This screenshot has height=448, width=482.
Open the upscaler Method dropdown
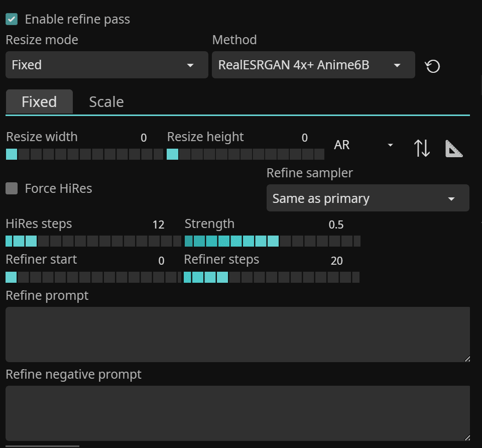(313, 65)
